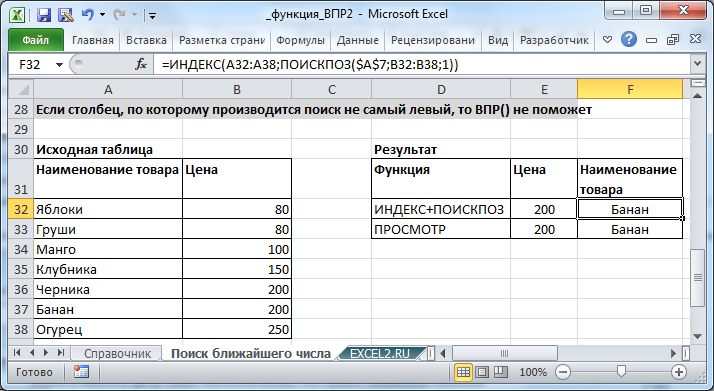Viewport: 714px width, 391px height.
Task: Go to previous sheet tab arrow
Action: pyautogui.click(x=32, y=353)
